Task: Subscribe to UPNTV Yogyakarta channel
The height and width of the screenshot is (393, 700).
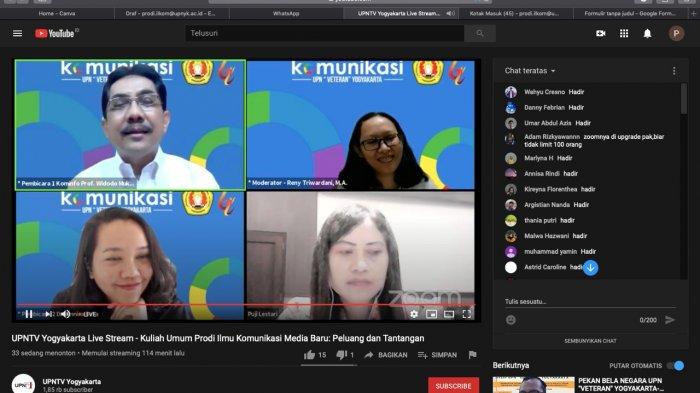Action: 453,385
